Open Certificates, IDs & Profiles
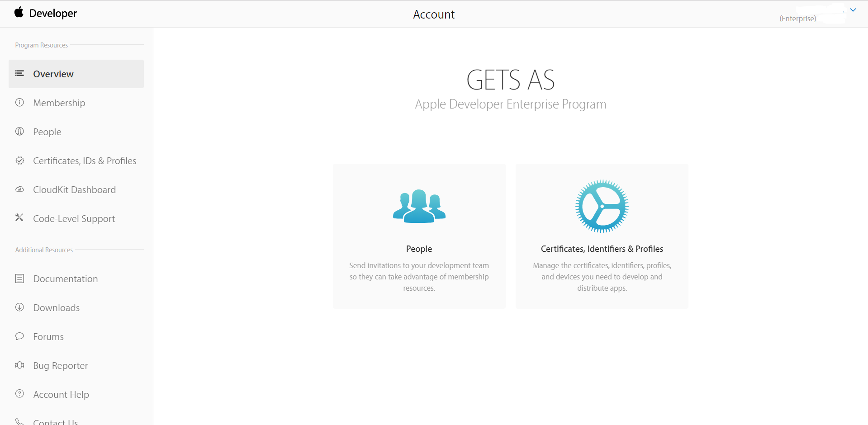The image size is (868, 425). [x=85, y=161]
